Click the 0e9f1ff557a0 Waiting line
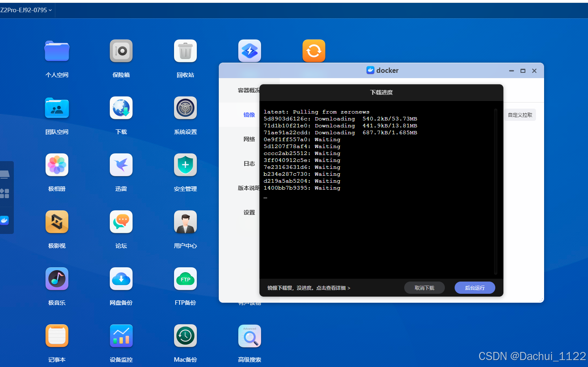The height and width of the screenshot is (367, 588). (x=302, y=140)
